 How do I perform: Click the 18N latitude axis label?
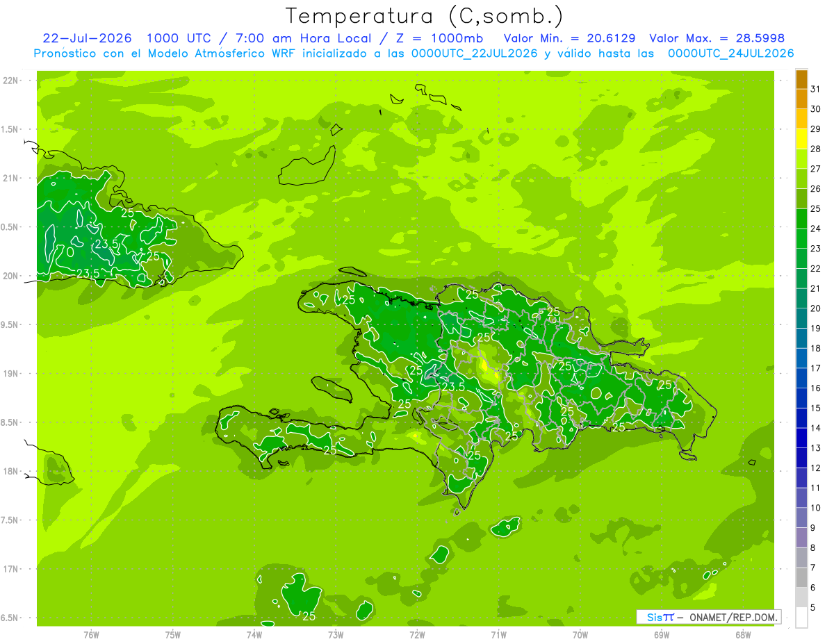click(10, 471)
